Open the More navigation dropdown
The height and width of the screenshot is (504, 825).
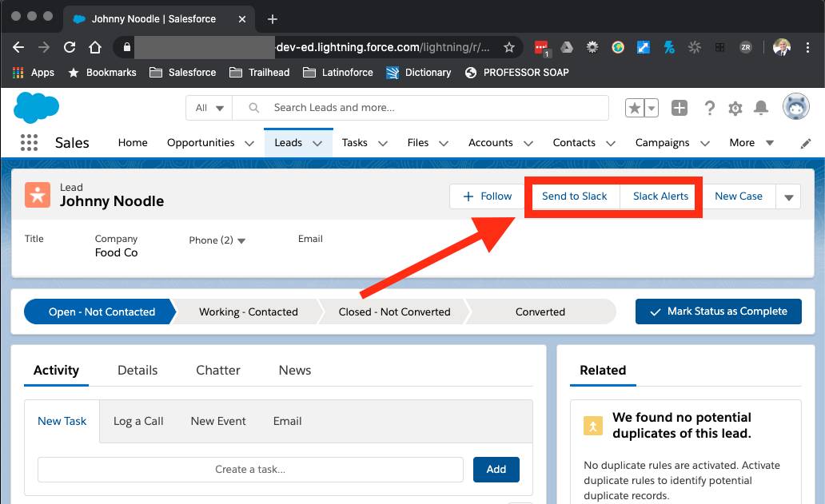pyautogui.click(x=751, y=142)
